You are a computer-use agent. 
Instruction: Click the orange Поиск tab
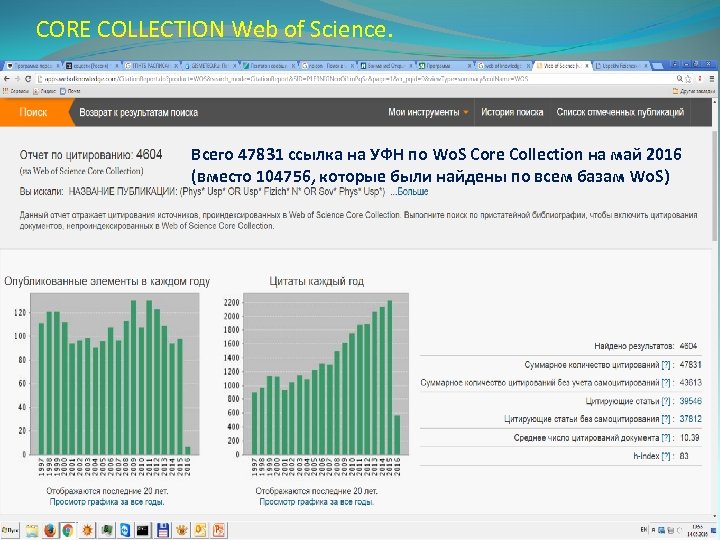pos(34,112)
